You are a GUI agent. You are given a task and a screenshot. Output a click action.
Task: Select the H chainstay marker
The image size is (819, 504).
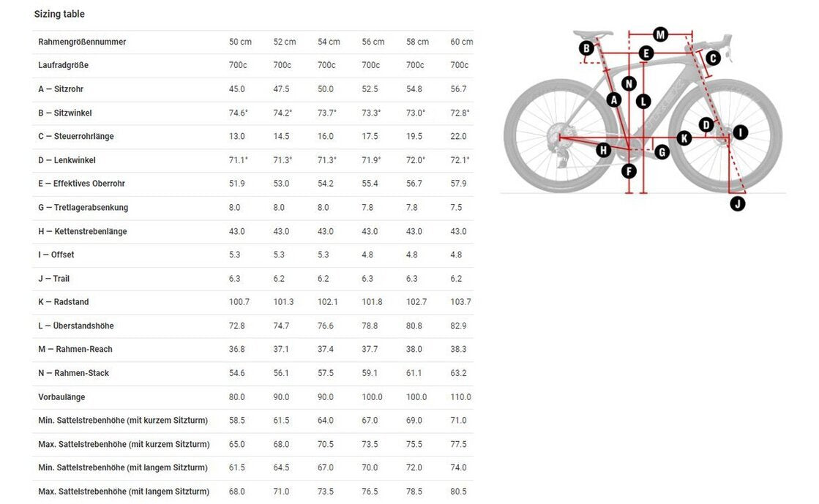point(604,151)
